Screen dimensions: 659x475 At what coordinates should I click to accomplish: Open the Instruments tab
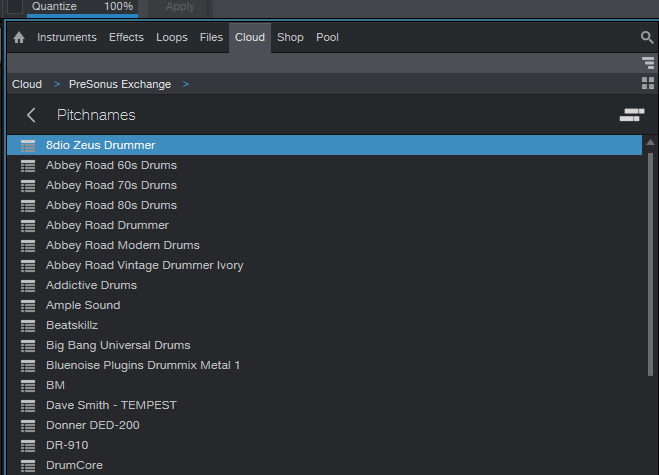point(67,37)
